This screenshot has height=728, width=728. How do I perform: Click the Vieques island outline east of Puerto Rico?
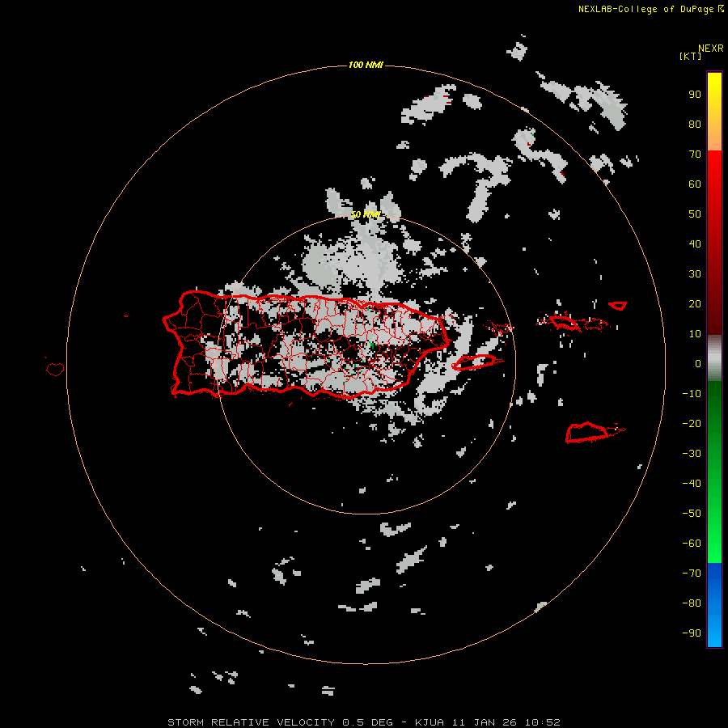pos(475,362)
